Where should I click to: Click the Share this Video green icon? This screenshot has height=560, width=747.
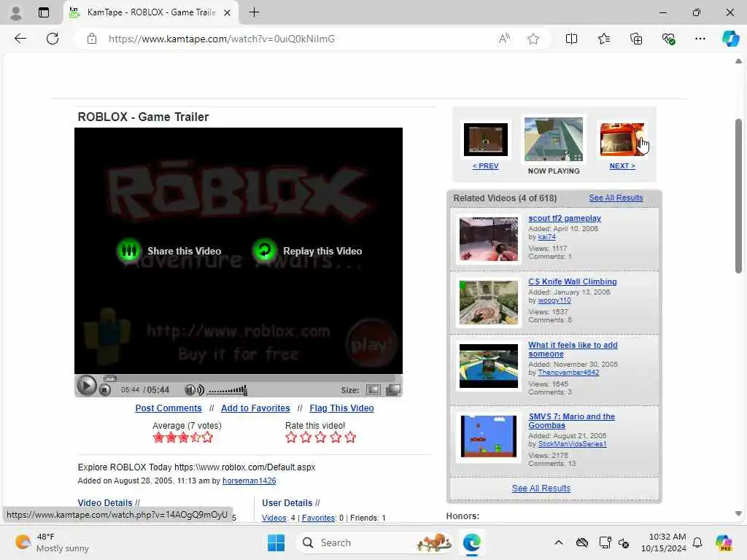(x=128, y=250)
